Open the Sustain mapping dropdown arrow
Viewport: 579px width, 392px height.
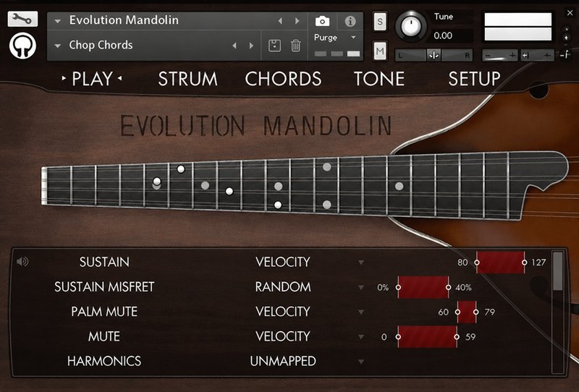click(x=361, y=263)
